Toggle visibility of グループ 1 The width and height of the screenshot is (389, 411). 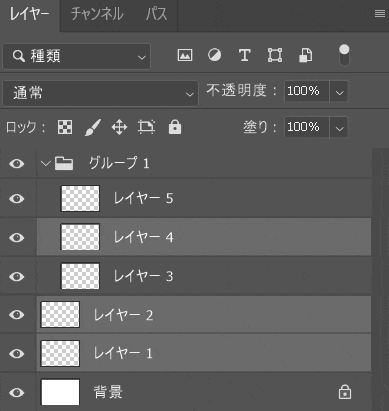click(x=17, y=163)
